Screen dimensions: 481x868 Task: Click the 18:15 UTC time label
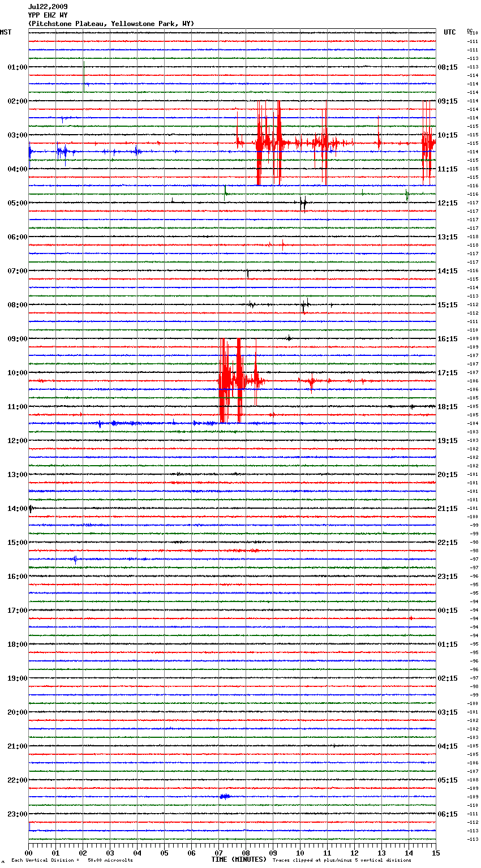click(x=448, y=407)
